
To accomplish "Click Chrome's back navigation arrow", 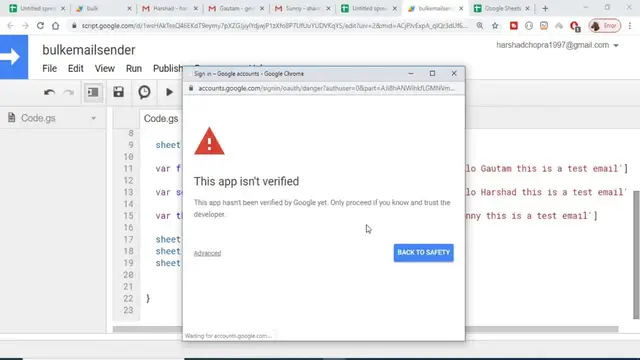I will (10, 26).
